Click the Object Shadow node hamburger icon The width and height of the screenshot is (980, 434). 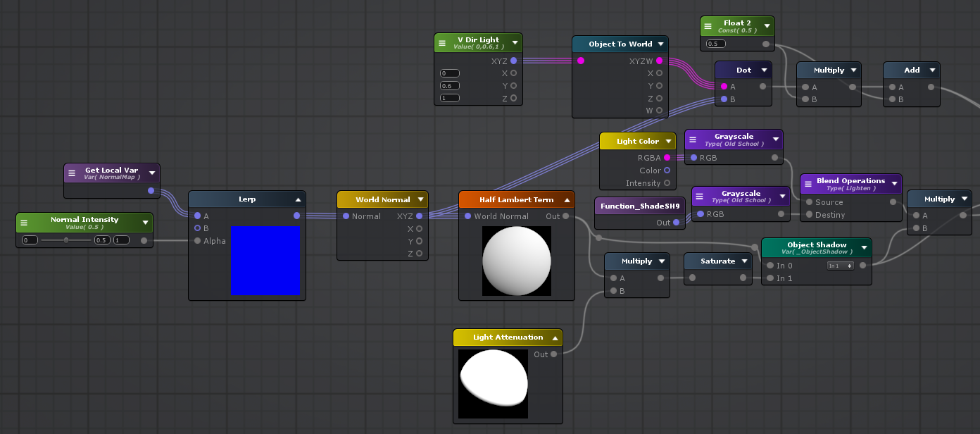(x=769, y=248)
